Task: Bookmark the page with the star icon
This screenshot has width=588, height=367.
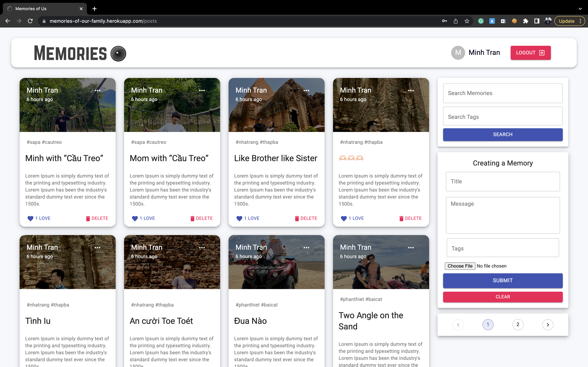Action: (467, 21)
